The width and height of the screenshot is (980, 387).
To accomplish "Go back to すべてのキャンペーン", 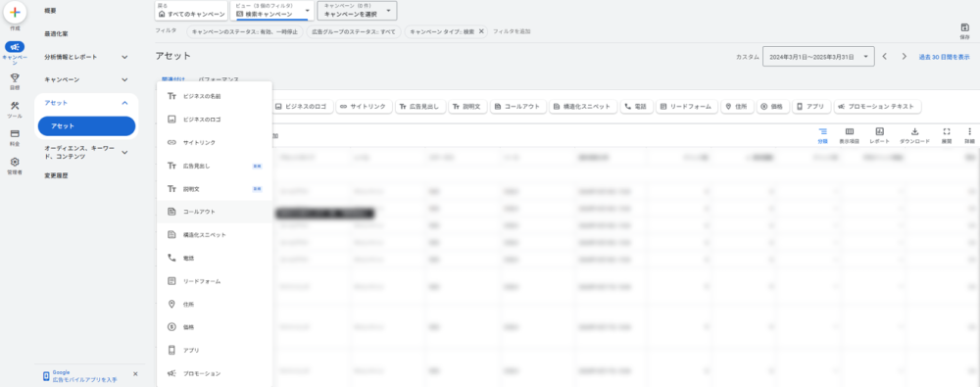I will (191, 11).
